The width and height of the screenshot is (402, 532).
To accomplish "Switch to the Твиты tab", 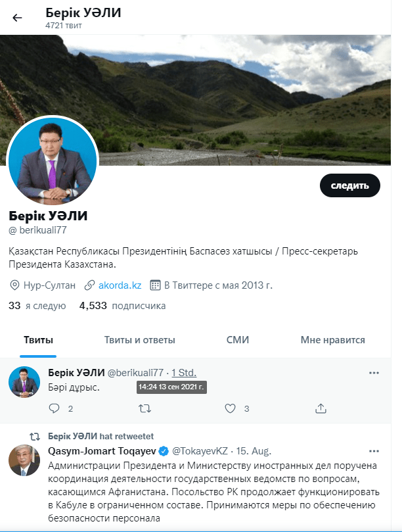I will coord(38,340).
